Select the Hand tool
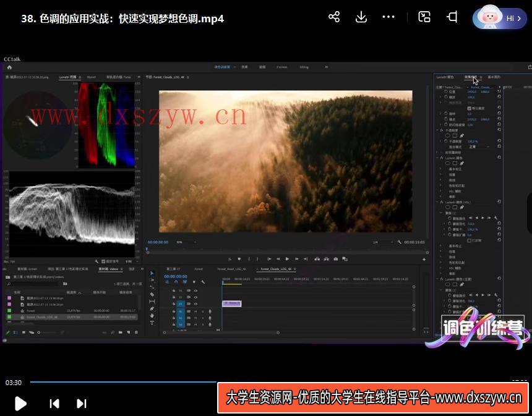 pyautogui.click(x=152, y=316)
